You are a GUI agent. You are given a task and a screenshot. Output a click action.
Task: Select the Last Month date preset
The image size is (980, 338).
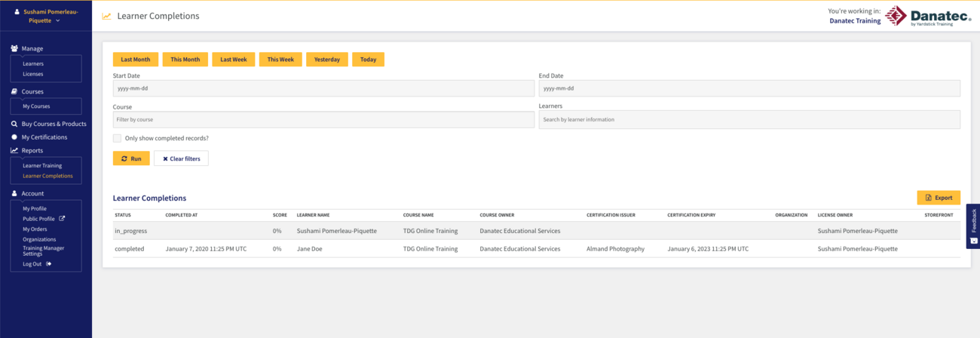pos(136,60)
